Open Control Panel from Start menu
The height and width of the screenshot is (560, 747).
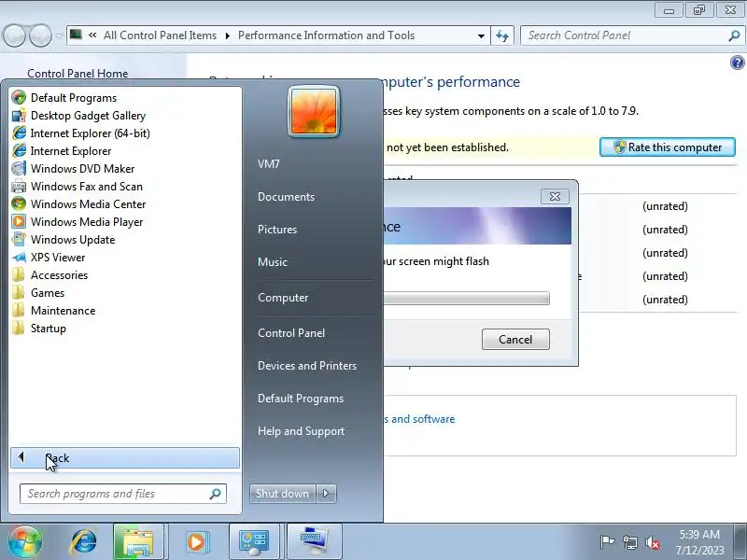click(x=291, y=333)
